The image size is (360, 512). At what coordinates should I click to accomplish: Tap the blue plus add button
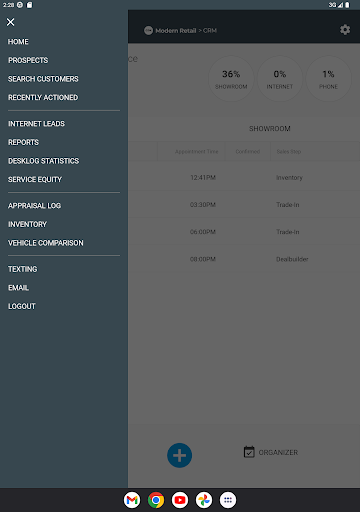coord(179,455)
